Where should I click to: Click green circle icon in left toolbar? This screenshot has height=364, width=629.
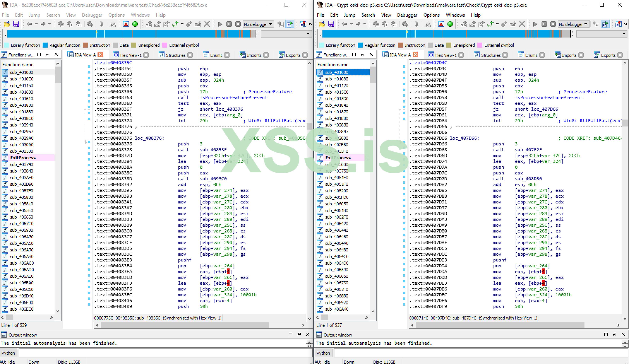click(x=135, y=24)
